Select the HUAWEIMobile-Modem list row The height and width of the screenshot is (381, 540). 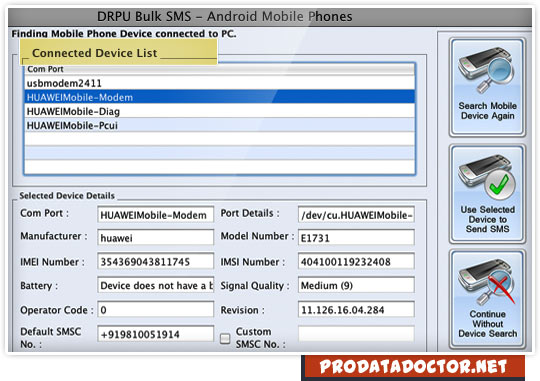pyautogui.click(x=220, y=97)
